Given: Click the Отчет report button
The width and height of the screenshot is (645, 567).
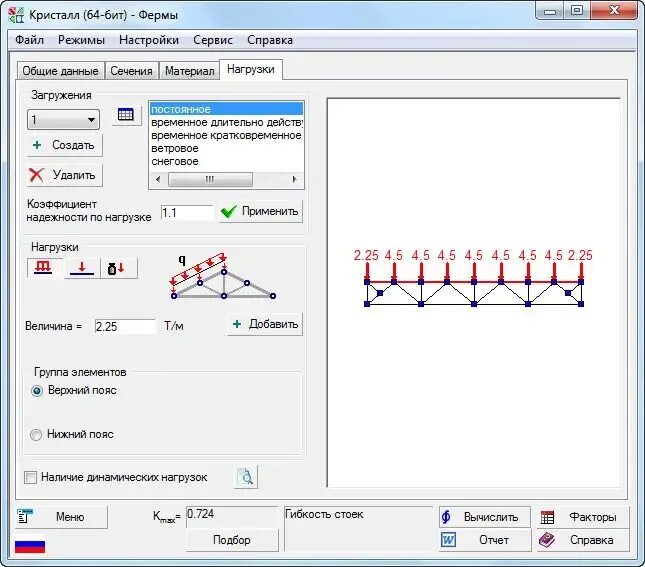Looking at the screenshot, I should pos(485,540).
